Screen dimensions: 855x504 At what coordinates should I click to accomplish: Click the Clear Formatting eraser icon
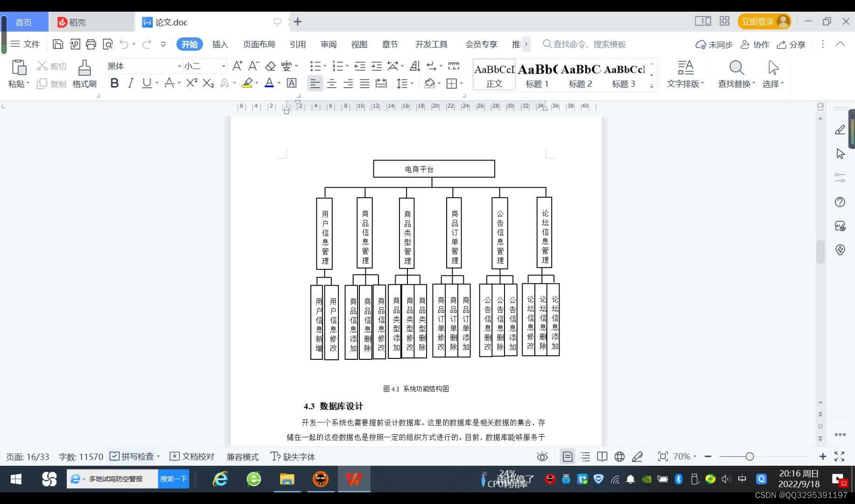click(270, 66)
